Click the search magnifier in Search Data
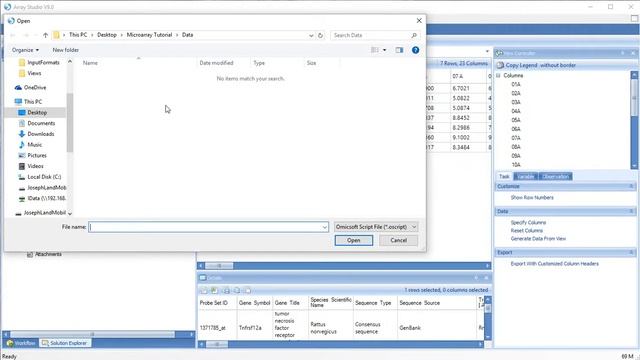Image resolution: width=640 pixels, height=360 pixels. coord(414,35)
